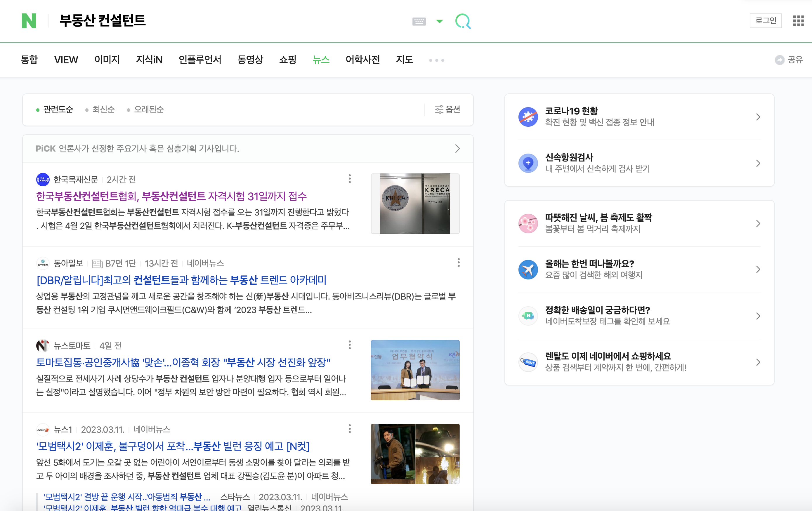Switch to the 어학사전 tab

[x=362, y=60]
